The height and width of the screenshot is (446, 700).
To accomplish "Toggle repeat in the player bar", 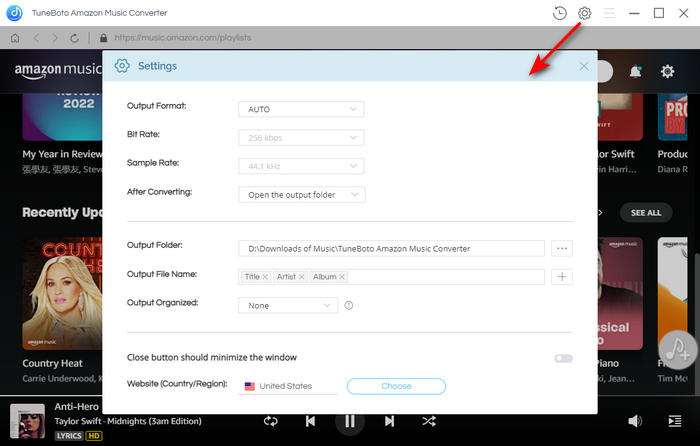I will [271, 421].
